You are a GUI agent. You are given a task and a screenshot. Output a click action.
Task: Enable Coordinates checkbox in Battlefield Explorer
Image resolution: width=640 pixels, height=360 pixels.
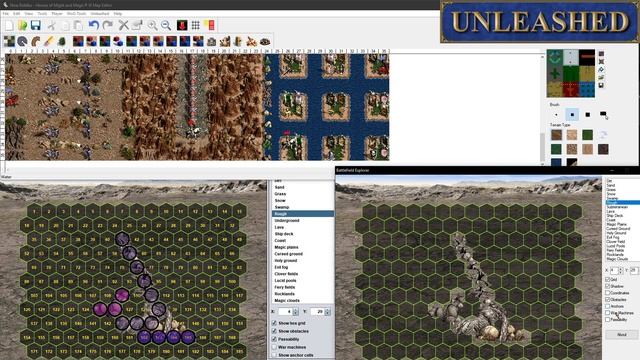pyautogui.click(x=607, y=293)
